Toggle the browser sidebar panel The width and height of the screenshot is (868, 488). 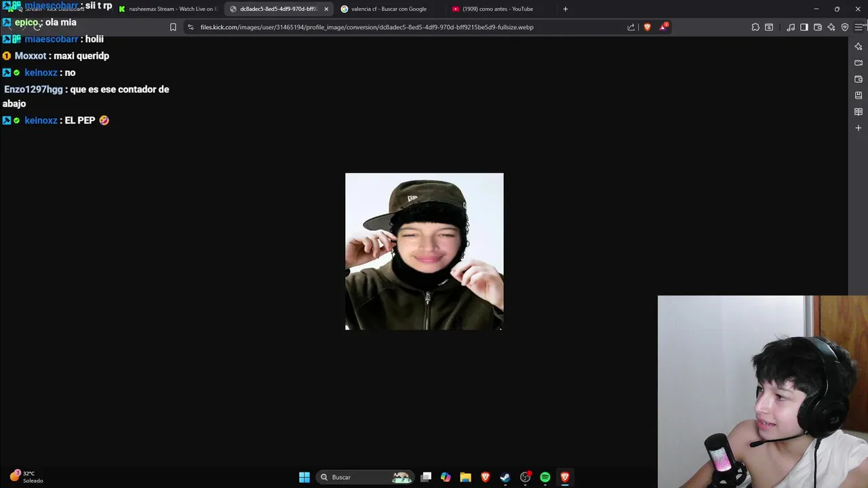tap(804, 27)
